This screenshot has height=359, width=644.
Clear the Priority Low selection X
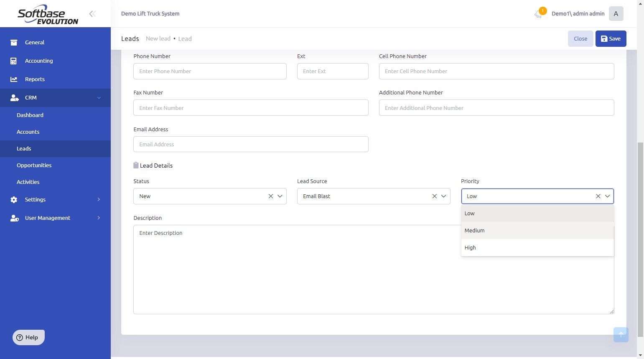pyautogui.click(x=598, y=196)
